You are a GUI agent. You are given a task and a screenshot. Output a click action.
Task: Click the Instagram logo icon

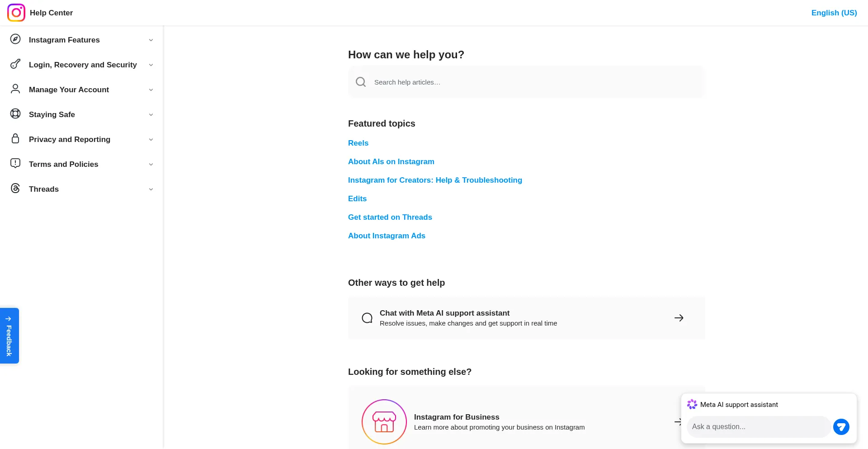[16, 13]
